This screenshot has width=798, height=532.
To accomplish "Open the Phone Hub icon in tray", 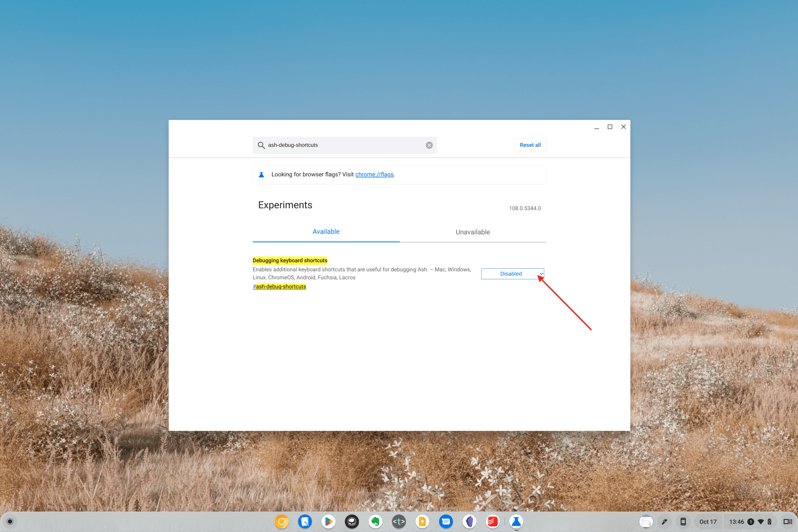I will pos(683,522).
